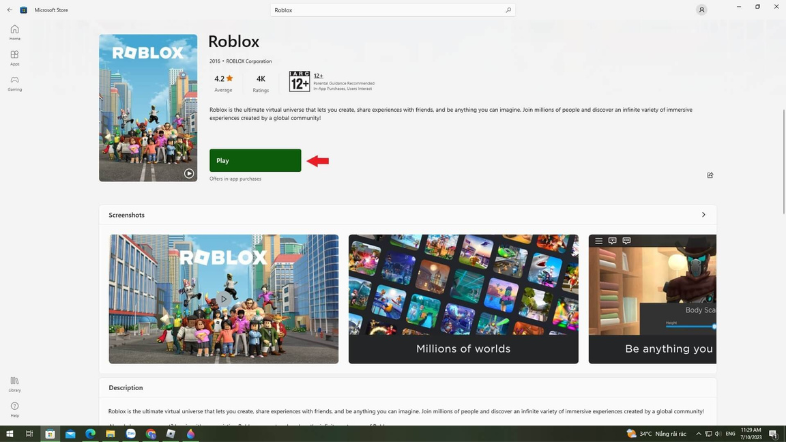Go back using the back arrow
Viewport: 786px width, 442px height.
coord(9,9)
